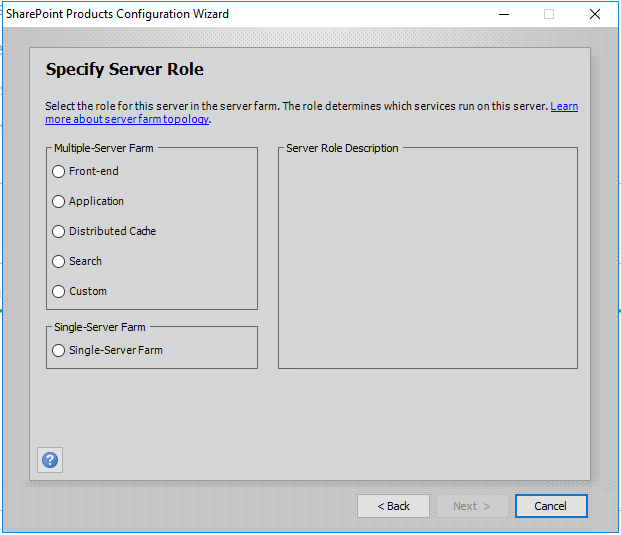The width and height of the screenshot is (621, 535).
Task: Click the Multiple-Server Farm group label
Action: point(104,148)
